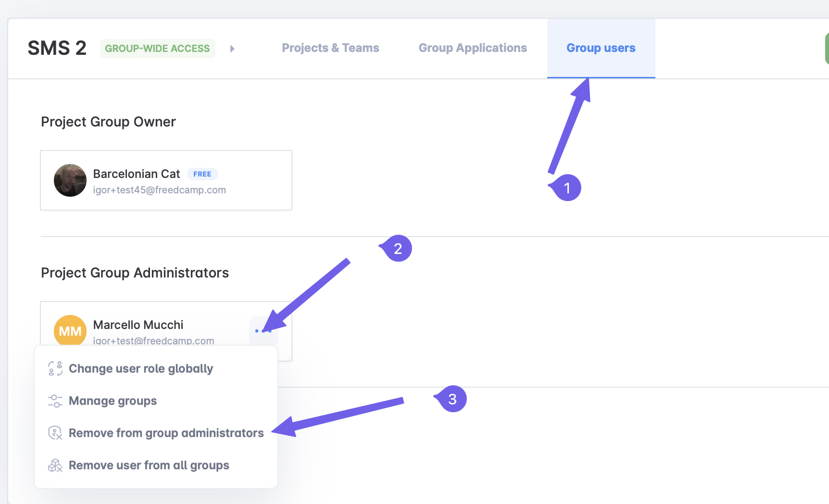The width and height of the screenshot is (829, 504).
Task: Open the Group Applications tab
Action: 472,48
